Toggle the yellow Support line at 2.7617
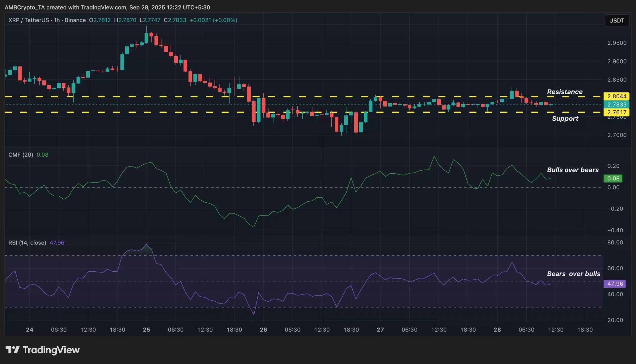The height and width of the screenshot is (364, 636). [x=300, y=113]
